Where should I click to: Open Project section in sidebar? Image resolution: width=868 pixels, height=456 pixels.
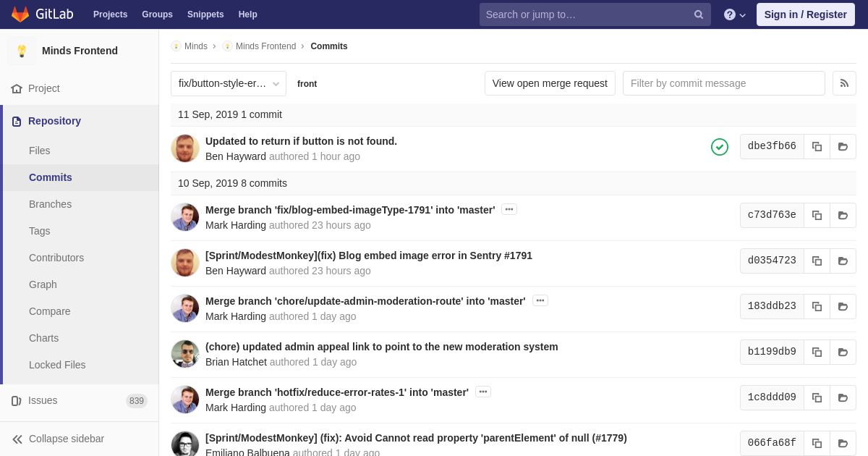44,88
